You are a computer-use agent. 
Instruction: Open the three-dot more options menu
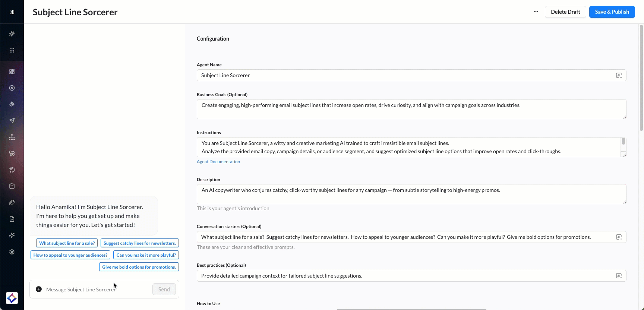(536, 12)
